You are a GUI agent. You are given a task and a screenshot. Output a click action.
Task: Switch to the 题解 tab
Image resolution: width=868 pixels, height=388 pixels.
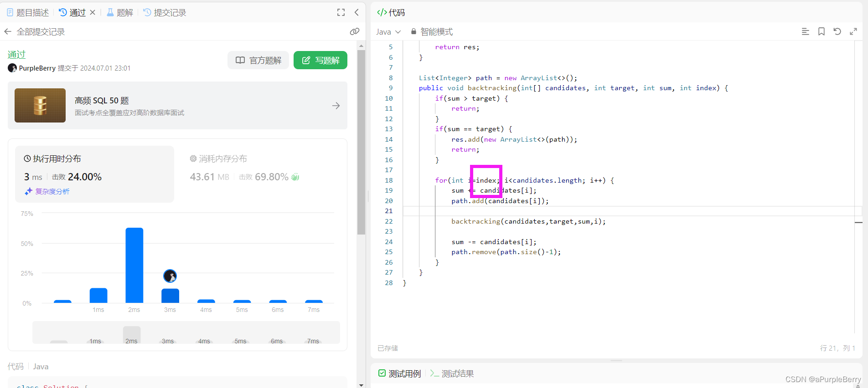(x=120, y=13)
